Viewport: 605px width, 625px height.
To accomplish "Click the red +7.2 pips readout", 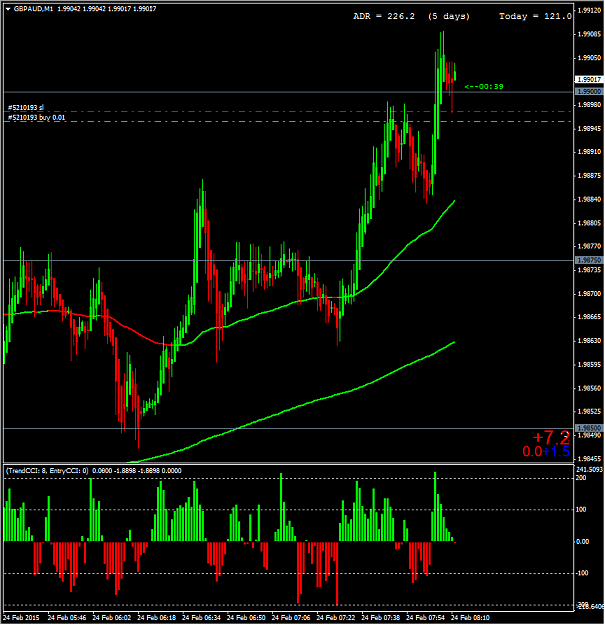I will pyautogui.click(x=551, y=438).
